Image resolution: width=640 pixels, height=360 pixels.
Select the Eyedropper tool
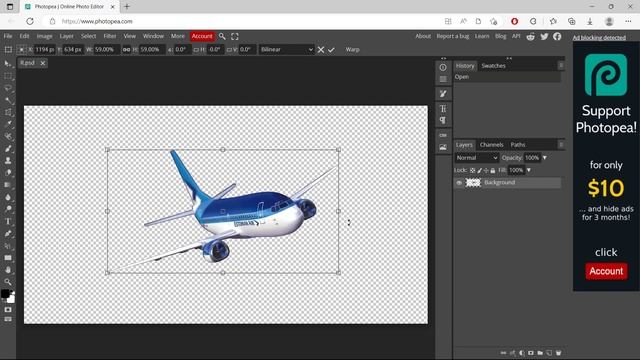(8, 124)
